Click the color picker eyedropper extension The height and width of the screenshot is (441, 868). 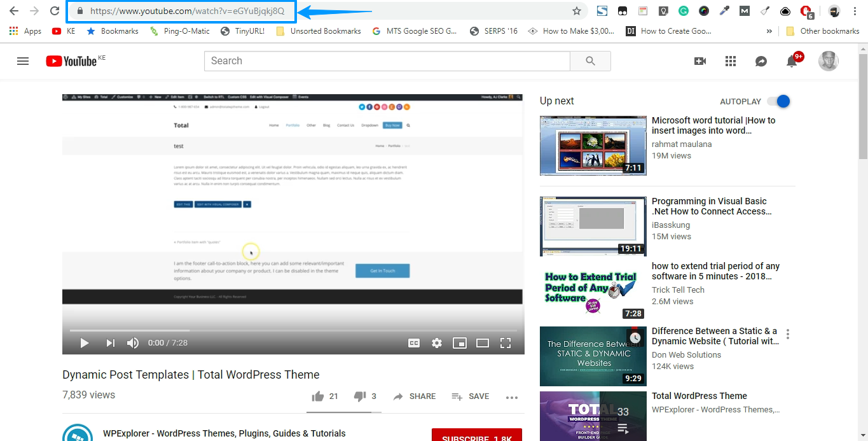(x=724, y=11)
